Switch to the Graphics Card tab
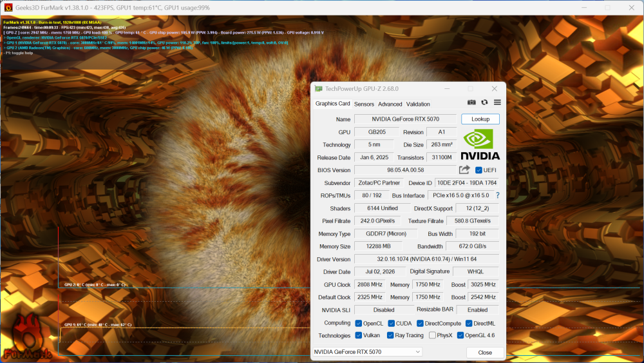This screenshot has height=363, width=644. pyautogui.click(x=332, y=104)
